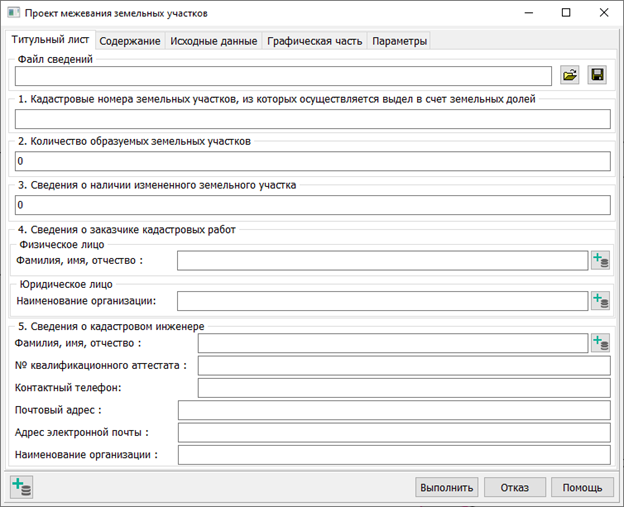Select the Графическая часть tab
This screenshot has height=507, width=624.
(x=315, y=41)
